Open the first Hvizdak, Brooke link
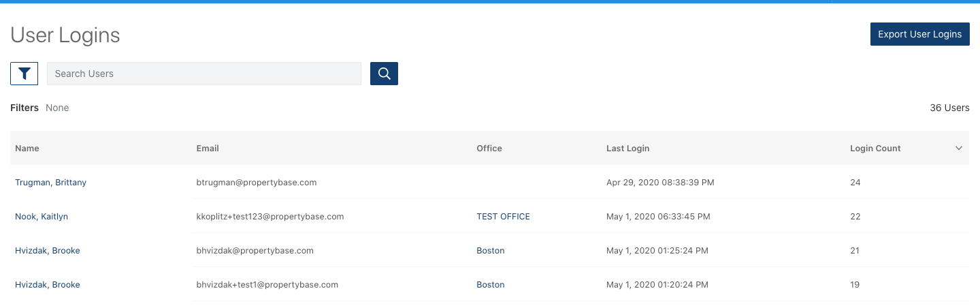Screen dimensions: 980x308 pos(48,251)
